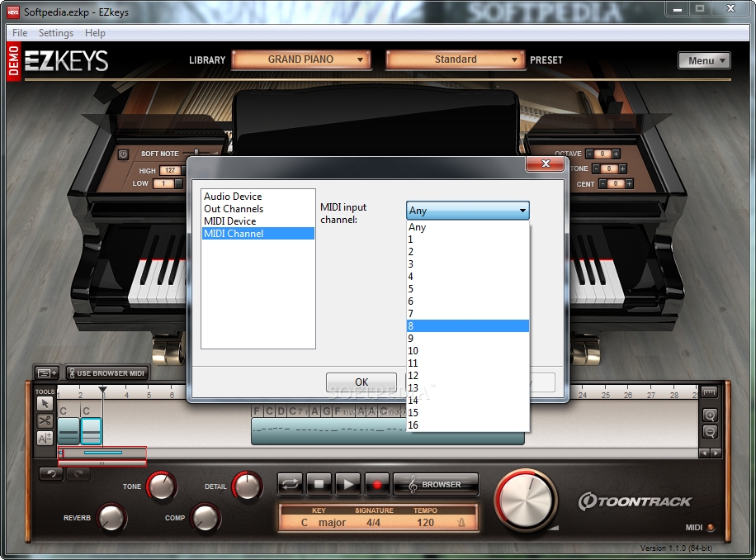Select the first C chord block

point(69,430)
